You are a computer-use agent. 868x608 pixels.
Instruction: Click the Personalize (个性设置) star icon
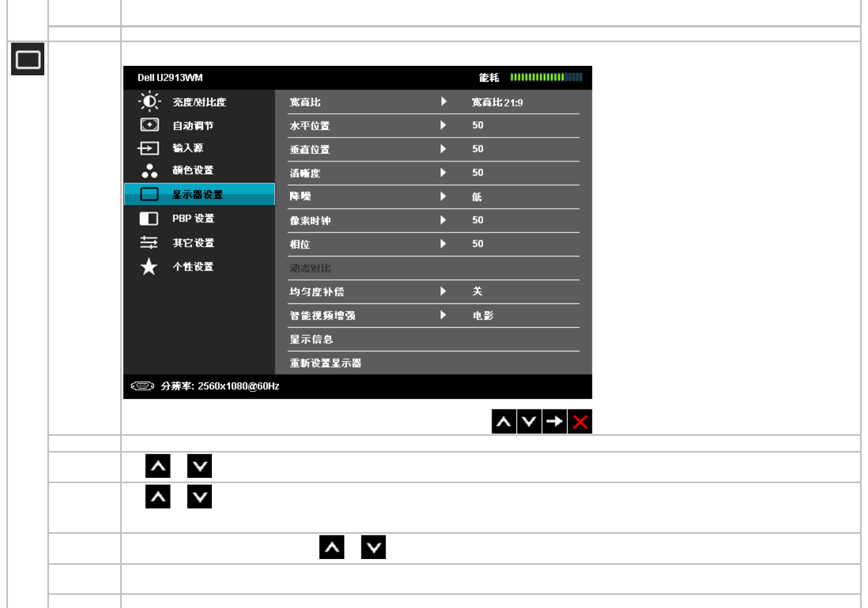pyautogui.click(x=149, y=267)
